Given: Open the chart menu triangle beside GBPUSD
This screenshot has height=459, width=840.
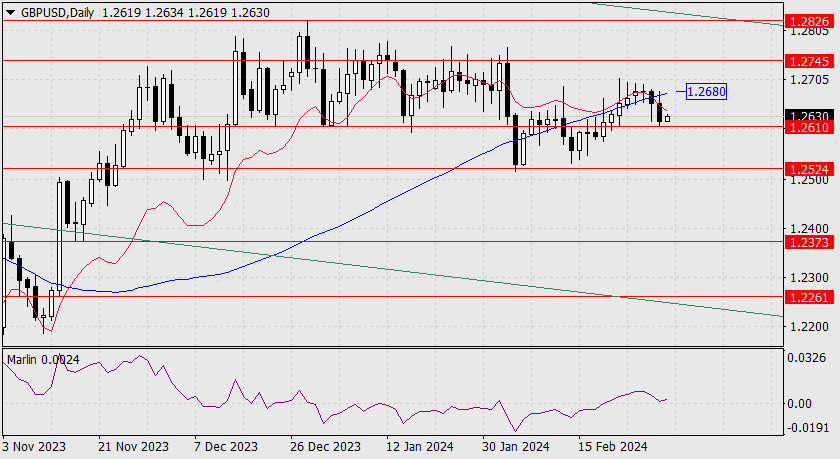Looking at the screenshot, I should [x=10, y=12].
